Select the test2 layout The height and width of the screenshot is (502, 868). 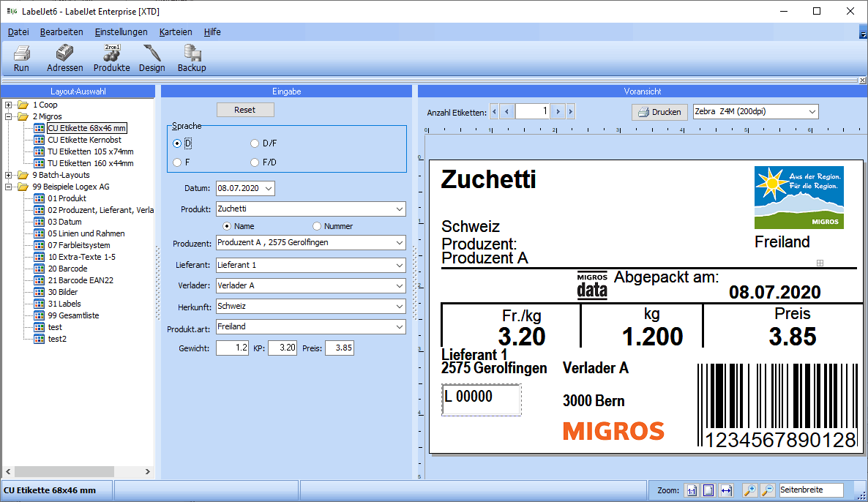click(x=57, y=339)
